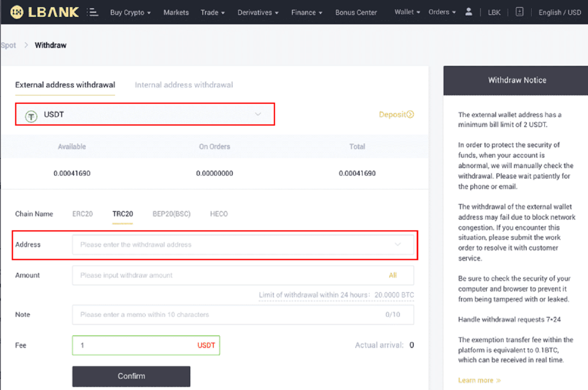Select the ERC20 chain option
Screen dimensions: 588x390
click(82, 214)
